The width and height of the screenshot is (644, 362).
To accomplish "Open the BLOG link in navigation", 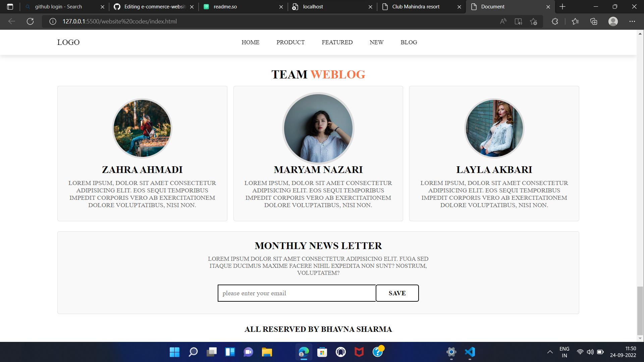I will (x=409, y=42).
